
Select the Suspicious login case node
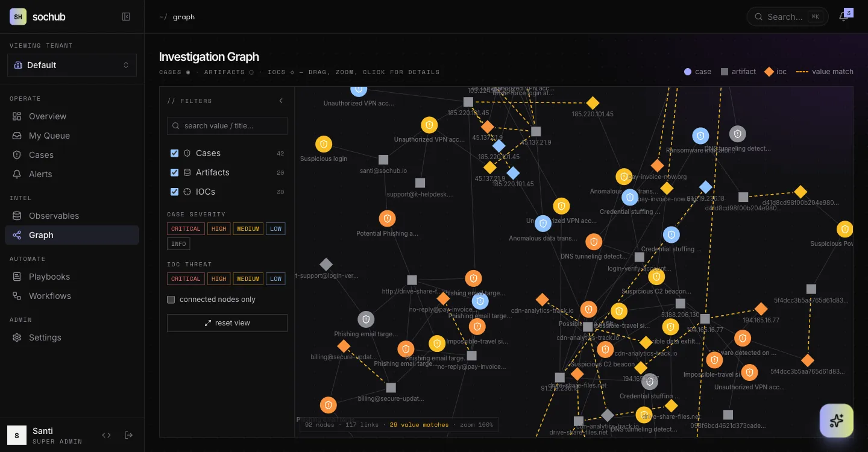click(x=324, y=144)
